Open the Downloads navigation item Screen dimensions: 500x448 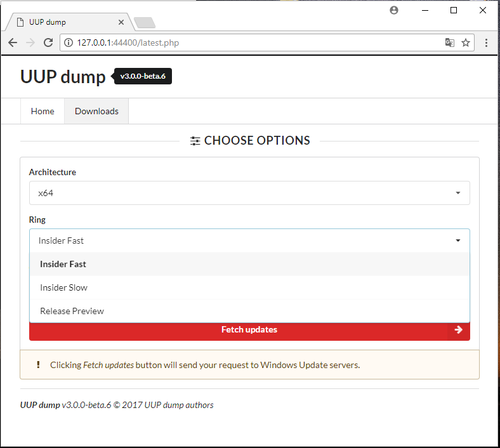tap(96, 111)
